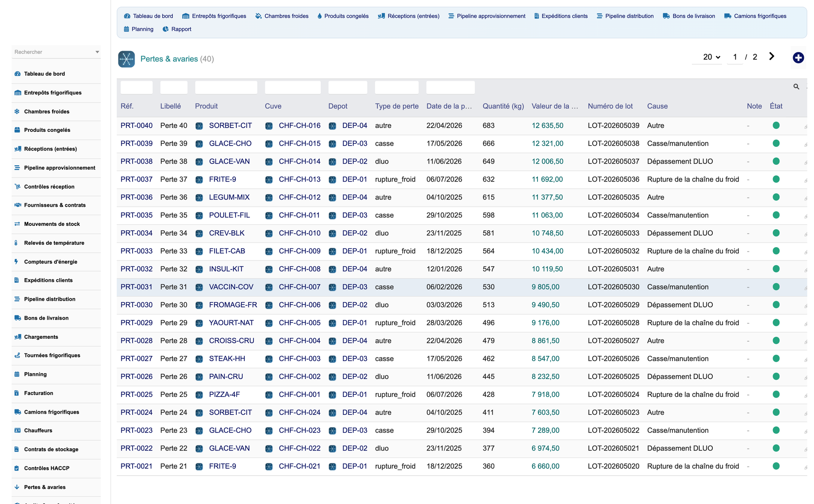Click cuve icon beside CHF-CH-015
The image size is (814, 504).
[x=269, y=144]
